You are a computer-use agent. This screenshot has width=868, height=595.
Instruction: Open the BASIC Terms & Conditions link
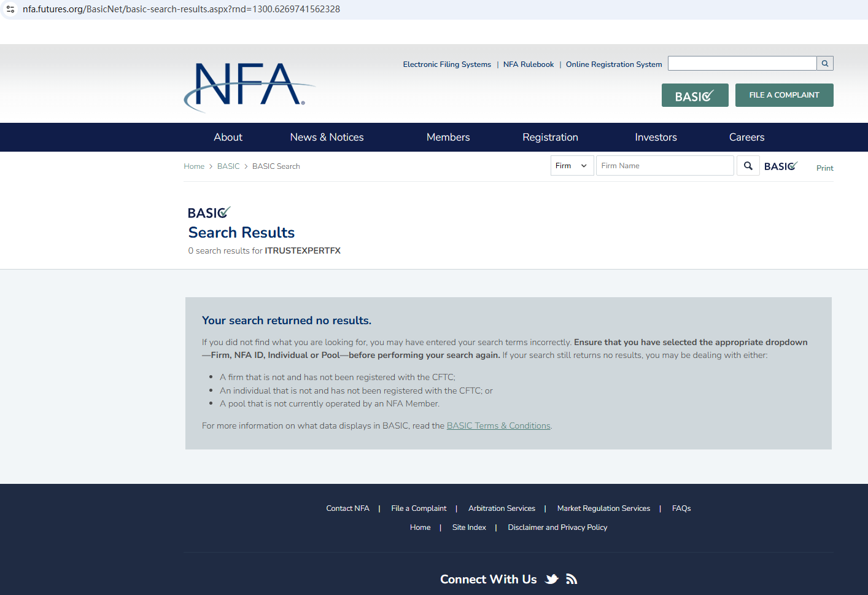498,426
